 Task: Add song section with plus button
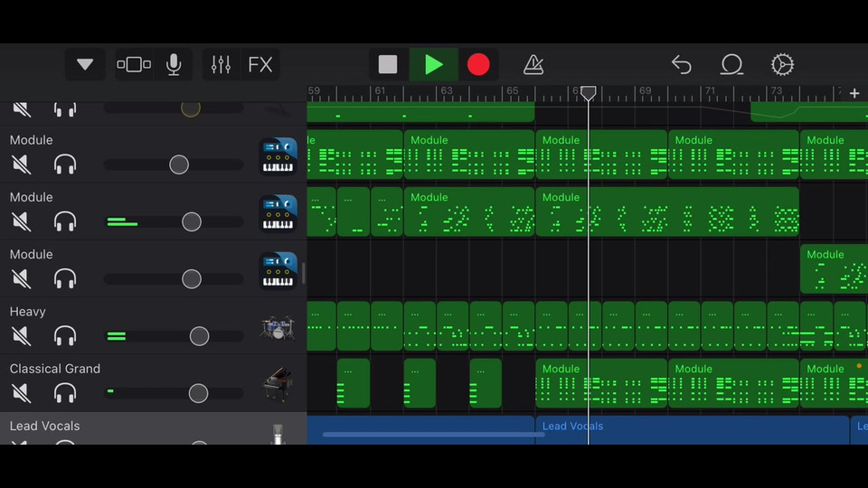(x=854, y=93)
